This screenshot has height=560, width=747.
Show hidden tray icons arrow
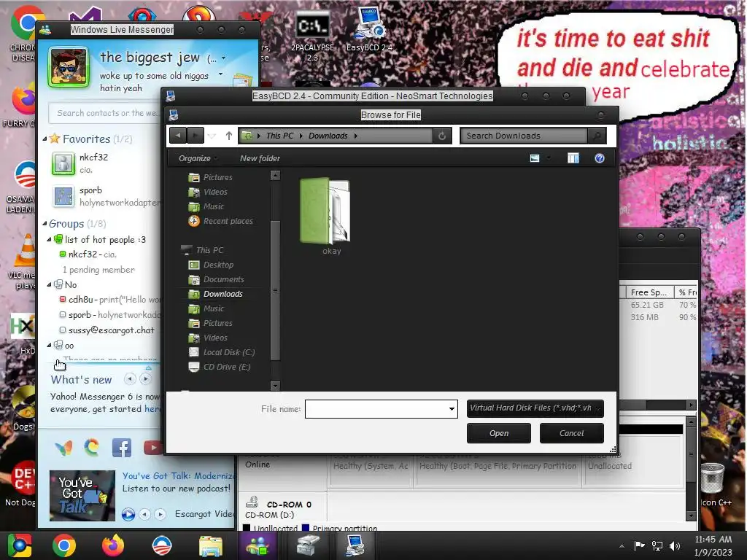(x=622, y=546)
